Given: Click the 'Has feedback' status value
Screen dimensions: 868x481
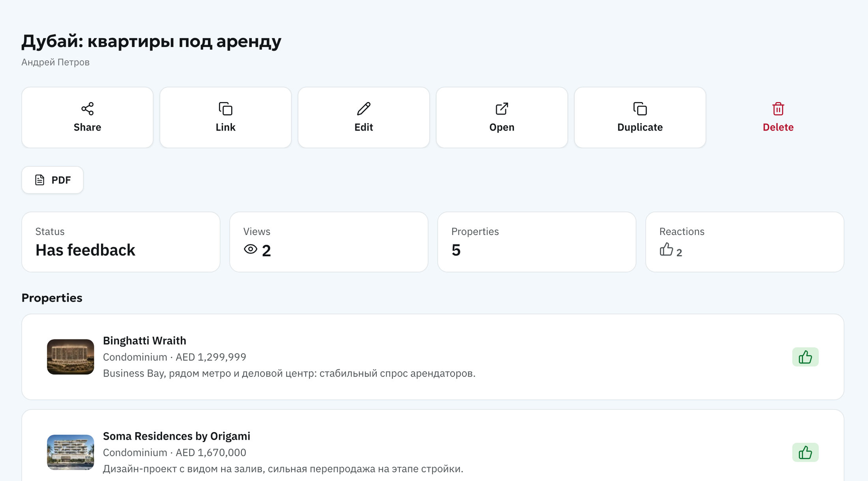Looking at the screenshot, I should 85,250.
